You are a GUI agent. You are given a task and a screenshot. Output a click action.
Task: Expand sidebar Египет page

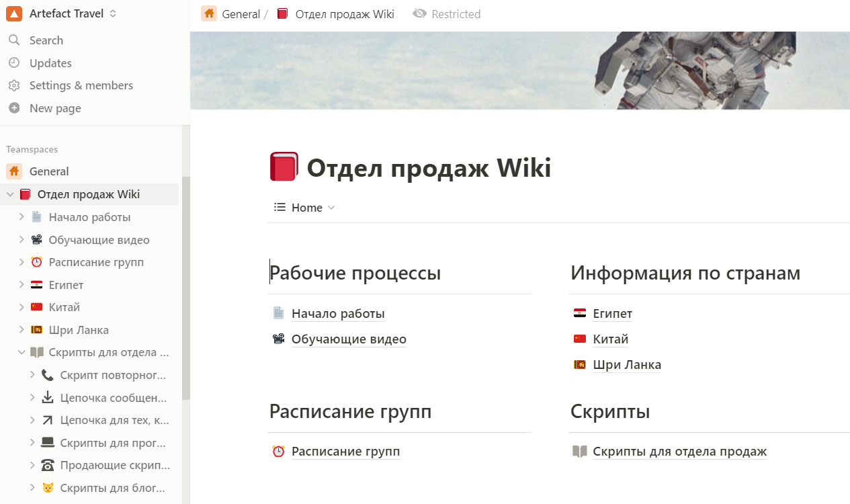coord(22,285)
